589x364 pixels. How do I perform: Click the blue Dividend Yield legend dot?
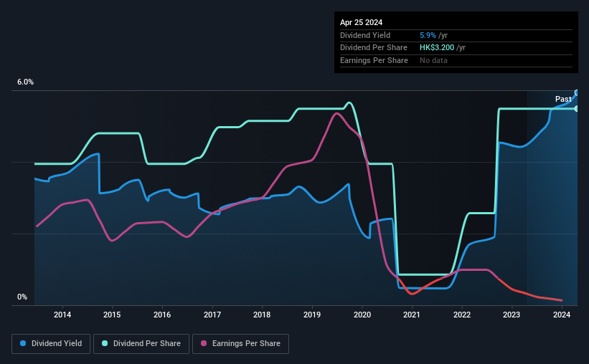(23, 343)
